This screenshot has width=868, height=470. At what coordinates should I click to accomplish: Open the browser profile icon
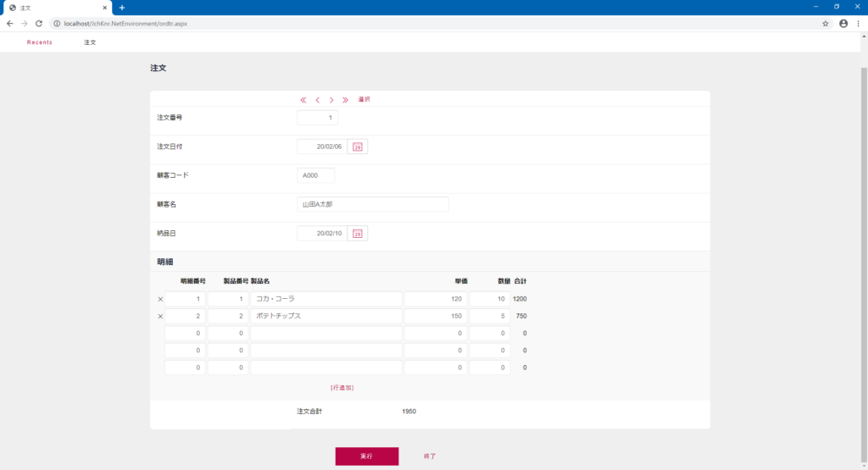[843, 23]
